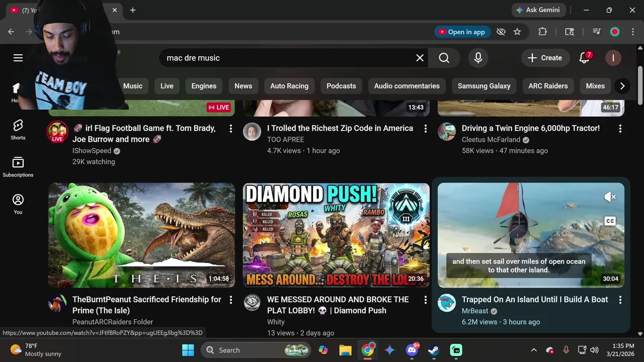Select the Auto Racing filter chip
This screenshot has height=362, width=644.
[x=289, y=86]
